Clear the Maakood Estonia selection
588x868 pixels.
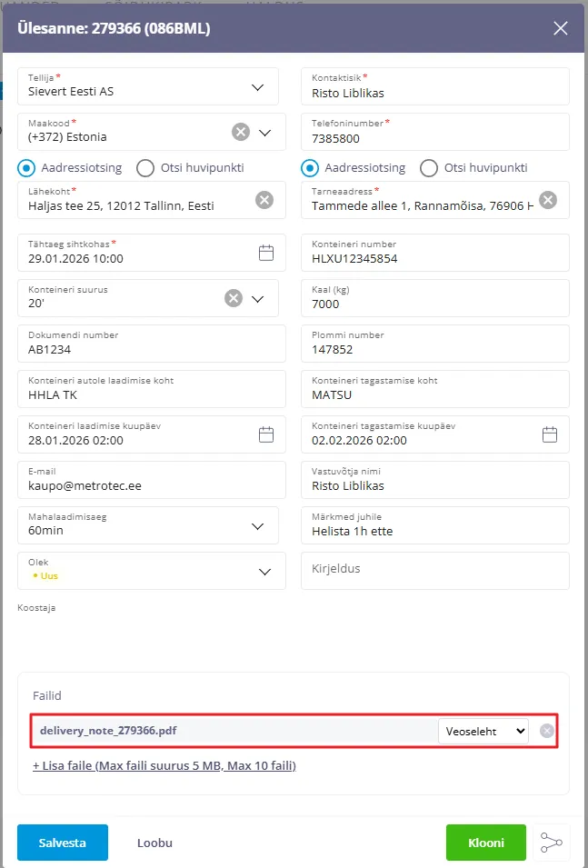click(240, 133)
